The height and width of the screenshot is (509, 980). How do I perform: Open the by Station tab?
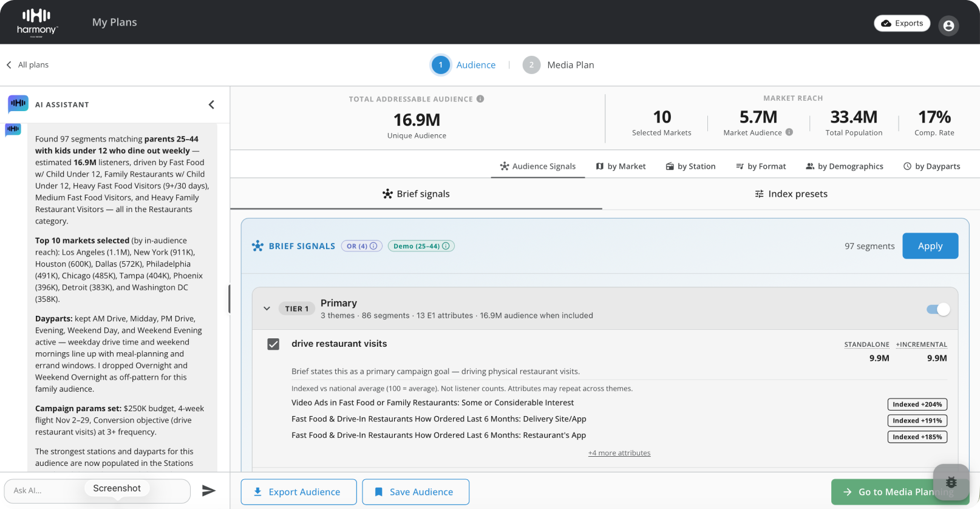click(690, 166)
